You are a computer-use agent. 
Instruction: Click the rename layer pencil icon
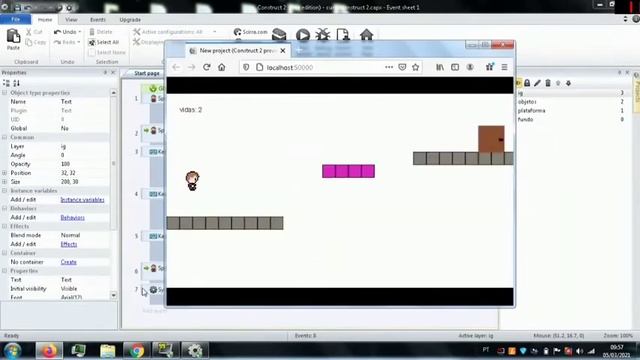pos(538,83)
